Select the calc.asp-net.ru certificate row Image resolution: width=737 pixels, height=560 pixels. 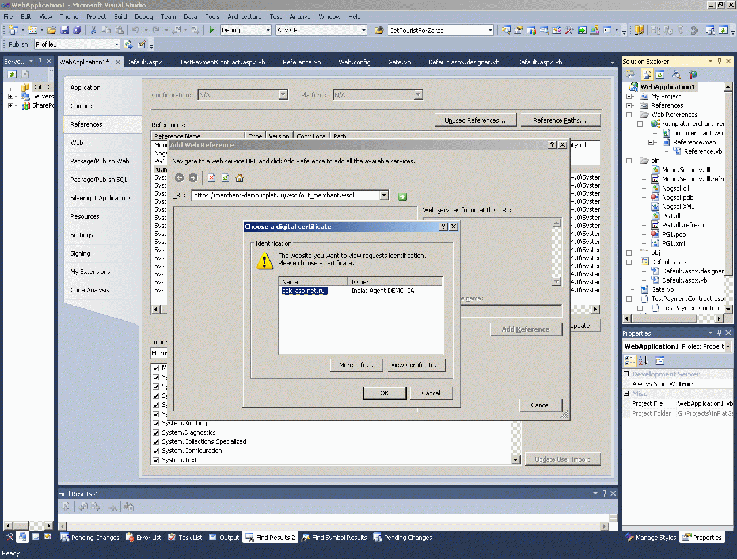coord(361,291)
